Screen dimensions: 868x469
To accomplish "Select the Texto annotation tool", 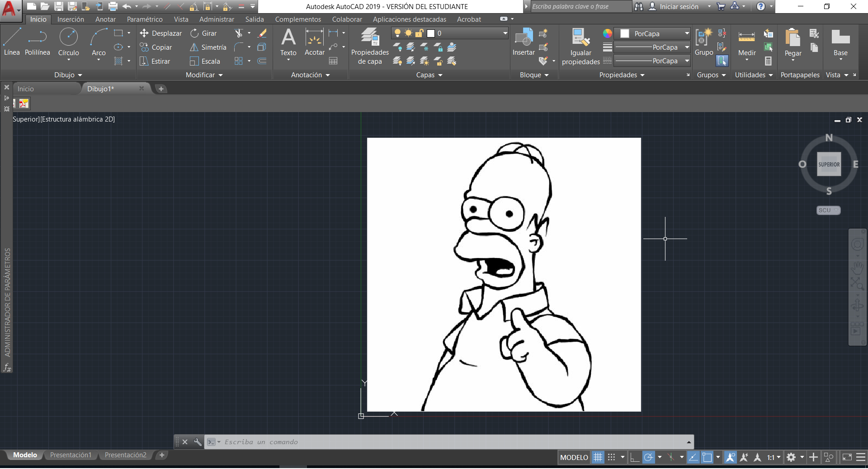I will click(x=288, y=42).
